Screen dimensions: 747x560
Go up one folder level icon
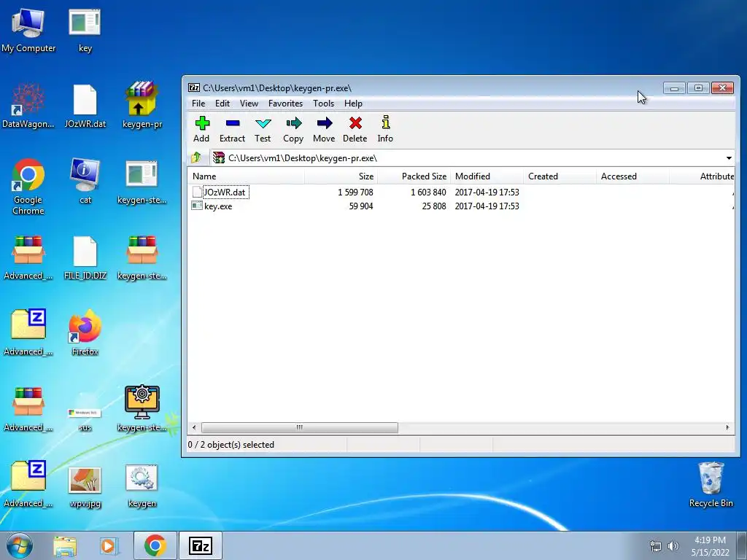click(x=196, y=157)
